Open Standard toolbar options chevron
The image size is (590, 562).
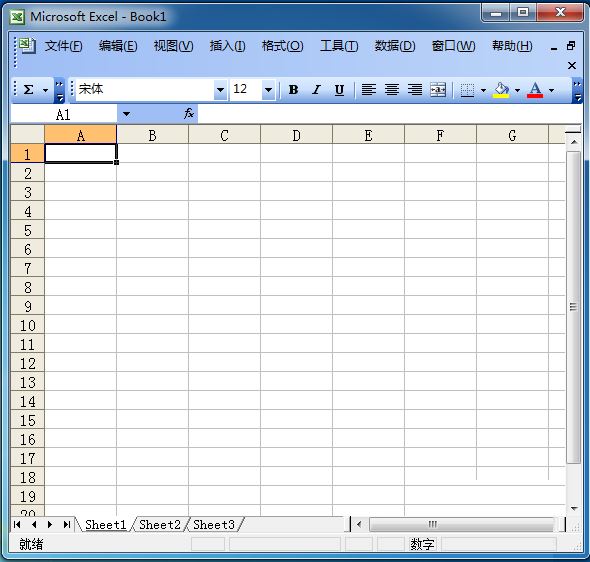click(x=59, y=91)
